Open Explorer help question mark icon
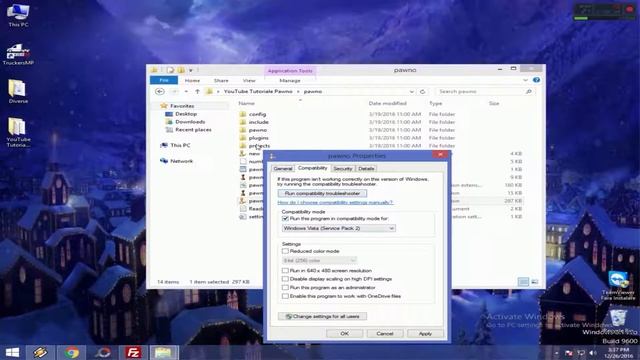Screen dimensions: 640x360 pyautogui.click(x=536, y=80)
